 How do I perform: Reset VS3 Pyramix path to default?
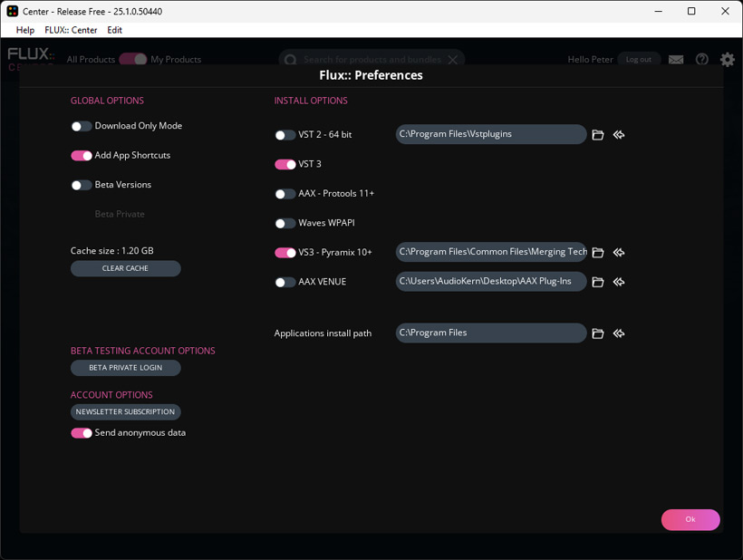click(x=618, y=253)
